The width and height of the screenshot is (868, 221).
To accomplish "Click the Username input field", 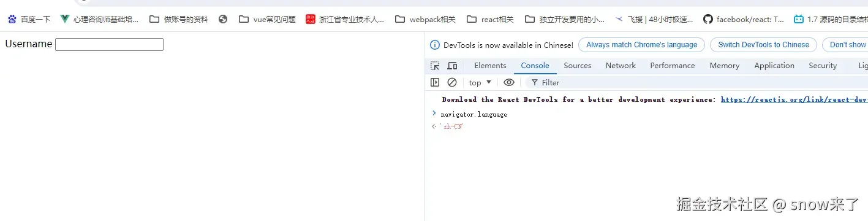I will coord(109,44).
